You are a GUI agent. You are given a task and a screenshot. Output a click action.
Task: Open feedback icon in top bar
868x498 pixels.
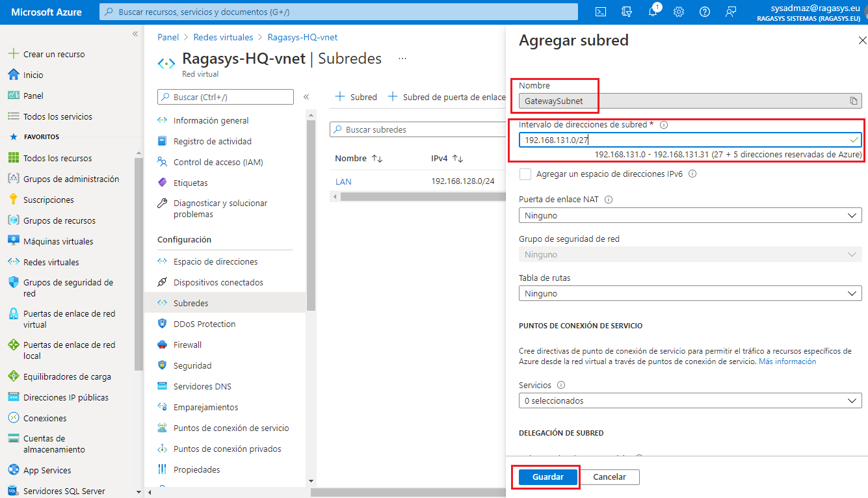click(731, 11)
